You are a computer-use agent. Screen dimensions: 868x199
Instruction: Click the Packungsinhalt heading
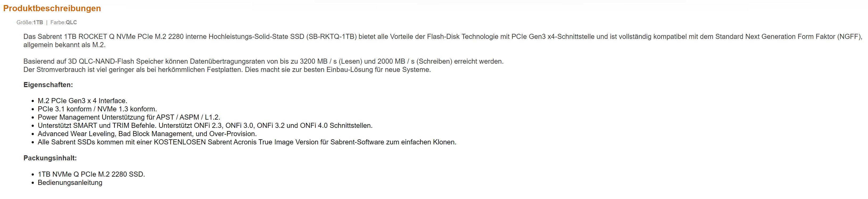pyautogui.click(x=50, y=158)
